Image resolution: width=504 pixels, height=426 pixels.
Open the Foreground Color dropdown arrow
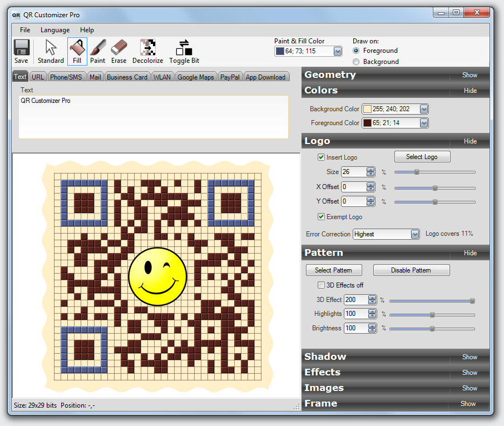424,123
